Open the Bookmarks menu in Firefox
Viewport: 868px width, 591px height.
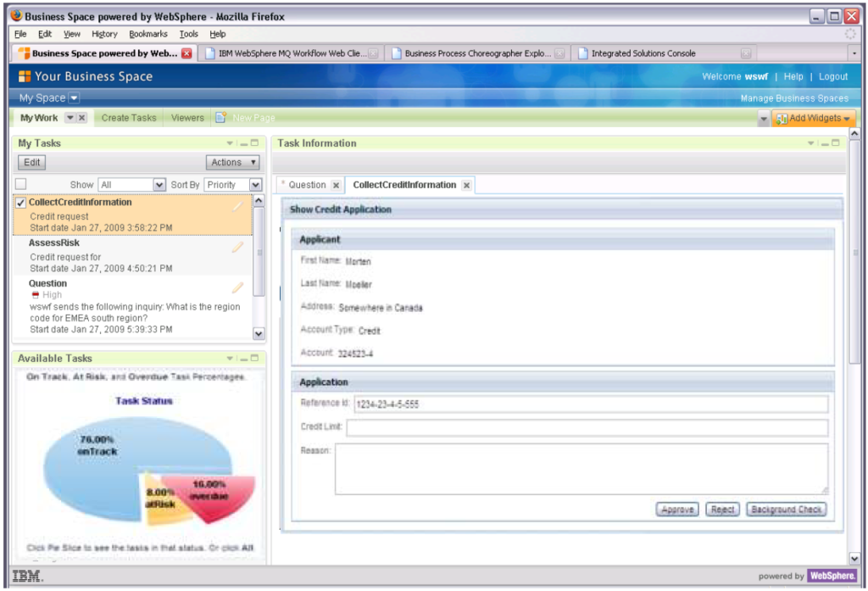point(148,34)
